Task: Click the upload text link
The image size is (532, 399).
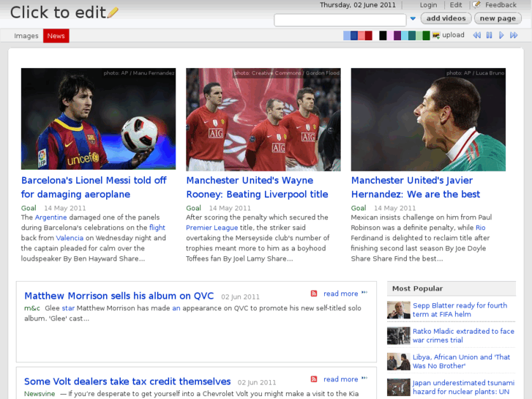Action: tap(453, 35)
